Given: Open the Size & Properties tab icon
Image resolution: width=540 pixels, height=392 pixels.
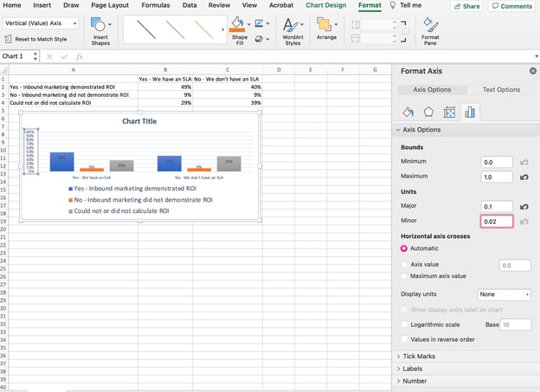Looking at the screenshot, I should tap(449, 111).
